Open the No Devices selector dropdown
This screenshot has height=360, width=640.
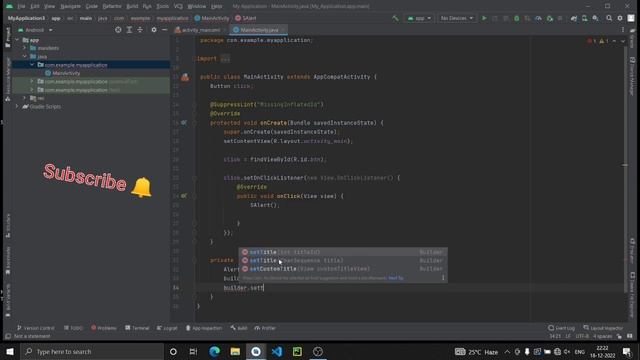(x=456, y=18)
